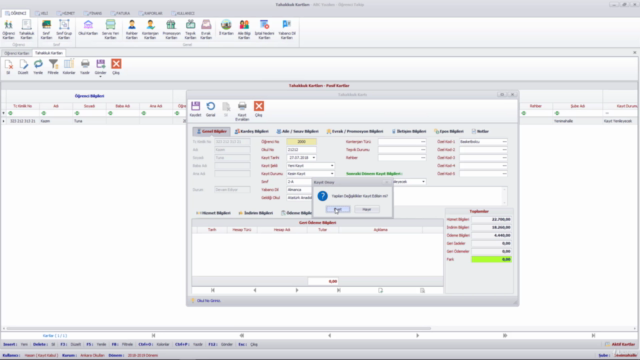Go to last record in payment grid navigator

pos(338,290)
